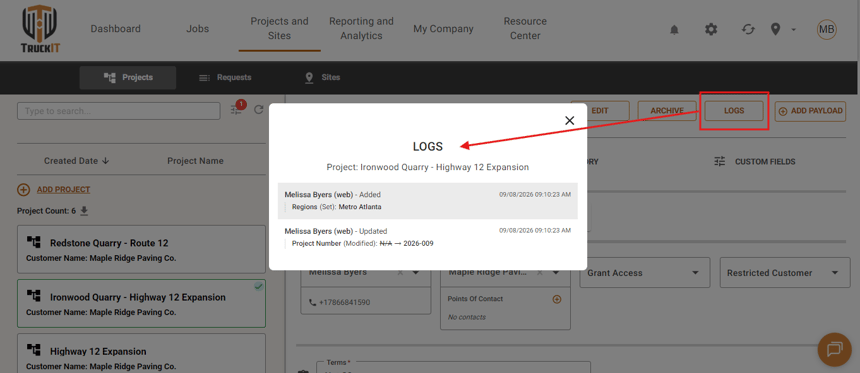Screen dimensions: 860x373
Task: Click the TruckIT logo
Action: [41, 30]
